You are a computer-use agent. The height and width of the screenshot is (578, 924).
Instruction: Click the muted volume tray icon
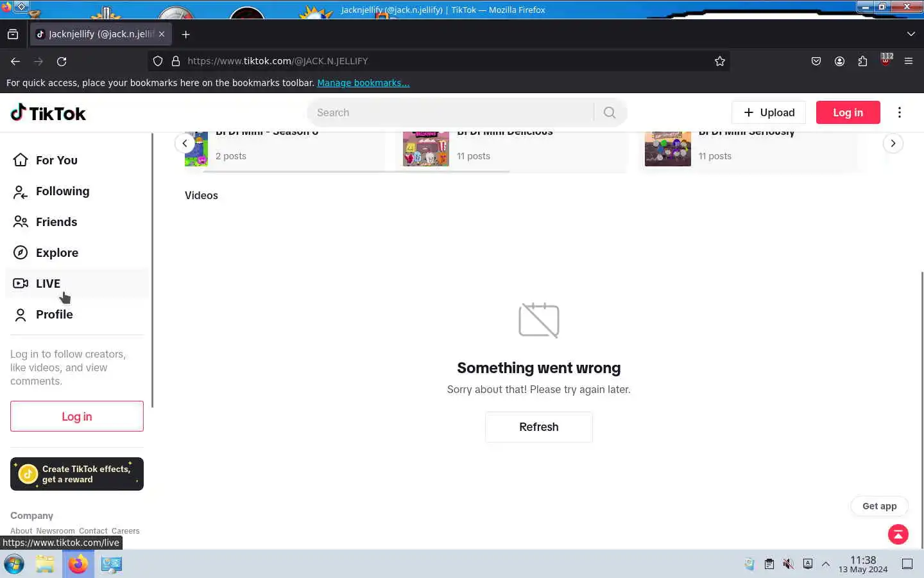[x=788, y=564]
